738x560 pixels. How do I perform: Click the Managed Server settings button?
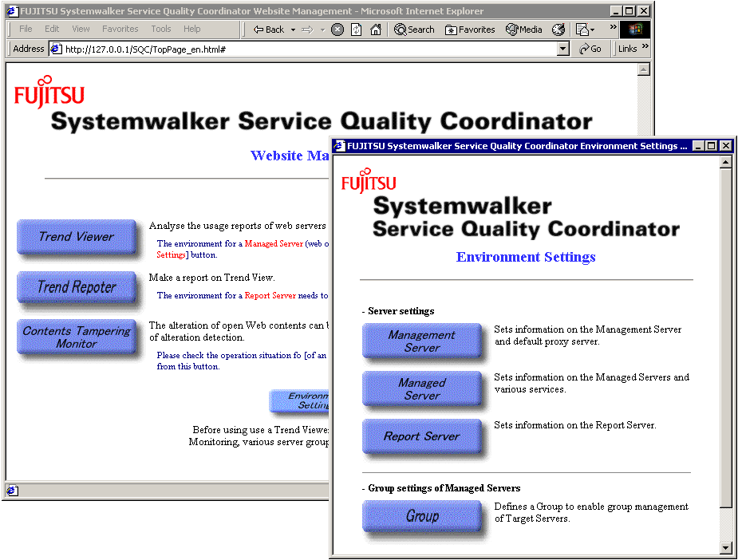tap(422, 388)
